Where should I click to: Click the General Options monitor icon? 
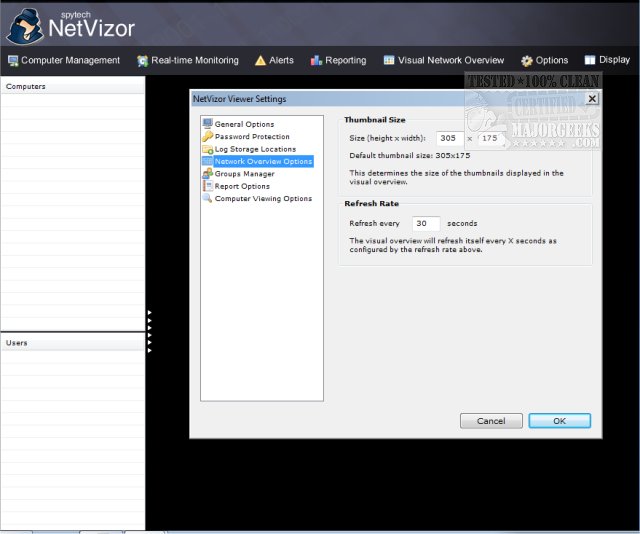208,123
